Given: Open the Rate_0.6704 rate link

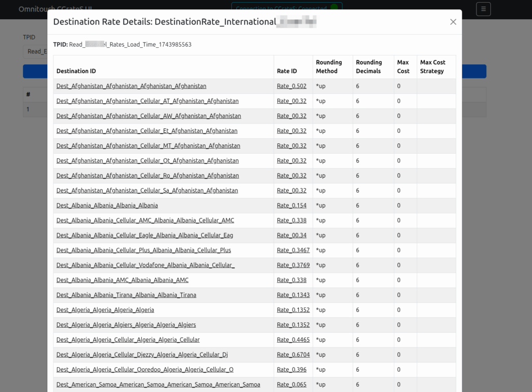Looking at the screenshot, I should pyautogui.click(x=293, y=355).
